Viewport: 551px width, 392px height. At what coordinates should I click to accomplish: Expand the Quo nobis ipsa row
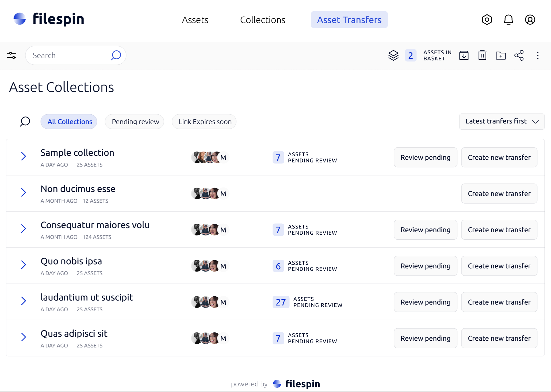tap(24, 265)
